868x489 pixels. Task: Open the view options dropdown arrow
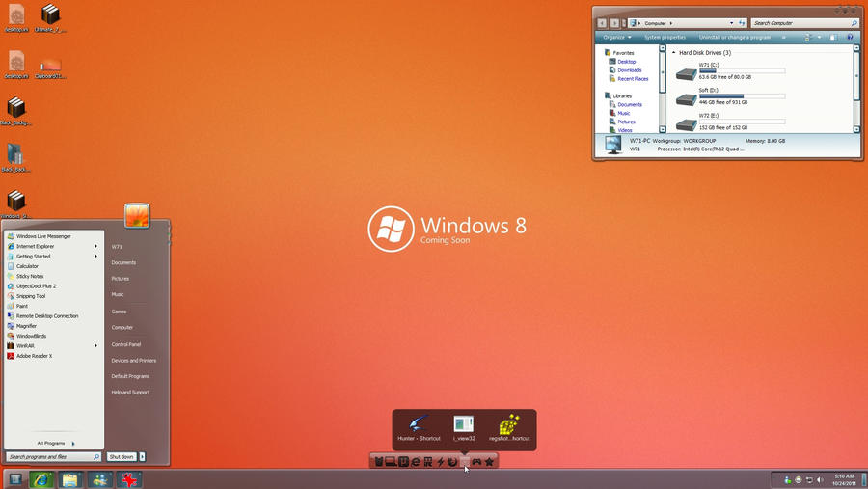pyautogui.click(x=819, y=37)
